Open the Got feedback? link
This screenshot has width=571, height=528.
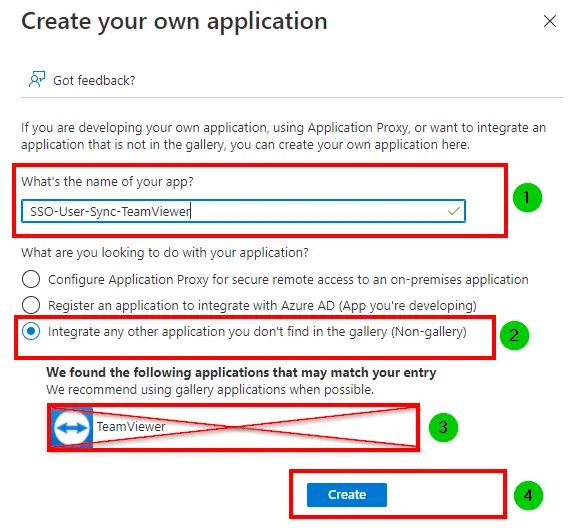(94, 80)
